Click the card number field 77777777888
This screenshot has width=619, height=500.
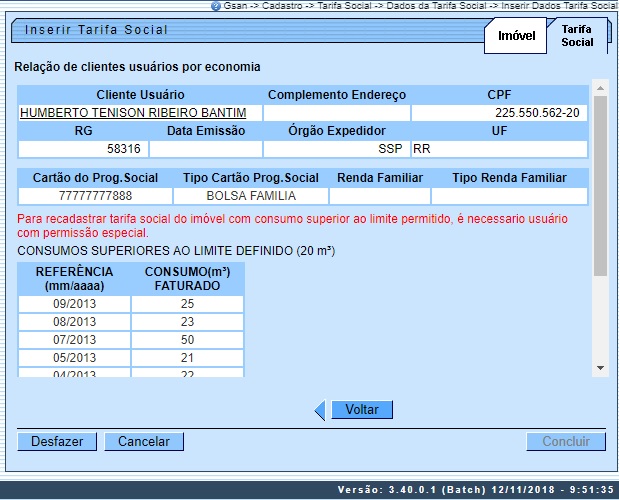(x=95, y=195)
